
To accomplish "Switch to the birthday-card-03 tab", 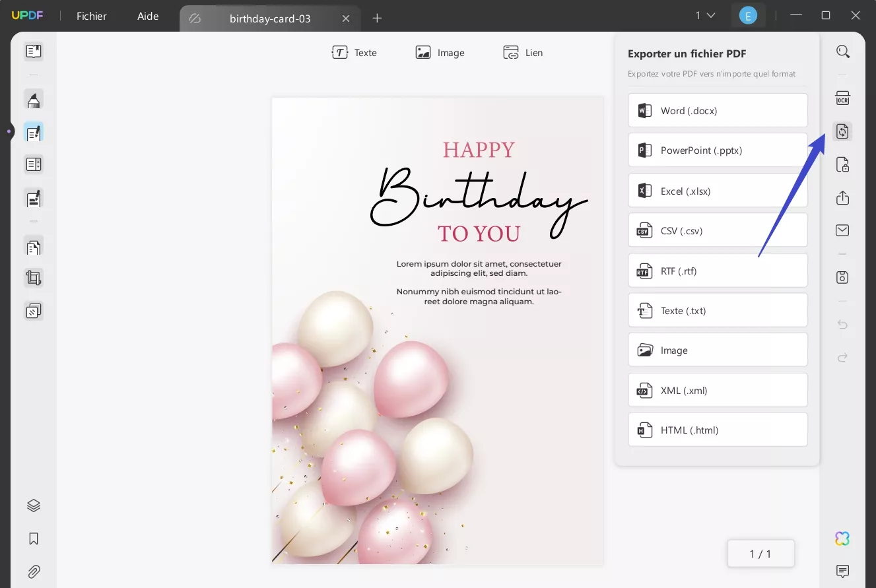I will point(270,18).
